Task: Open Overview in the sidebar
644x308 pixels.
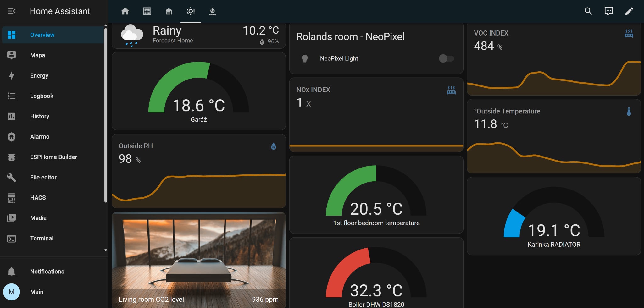Action: click(53, 35)
